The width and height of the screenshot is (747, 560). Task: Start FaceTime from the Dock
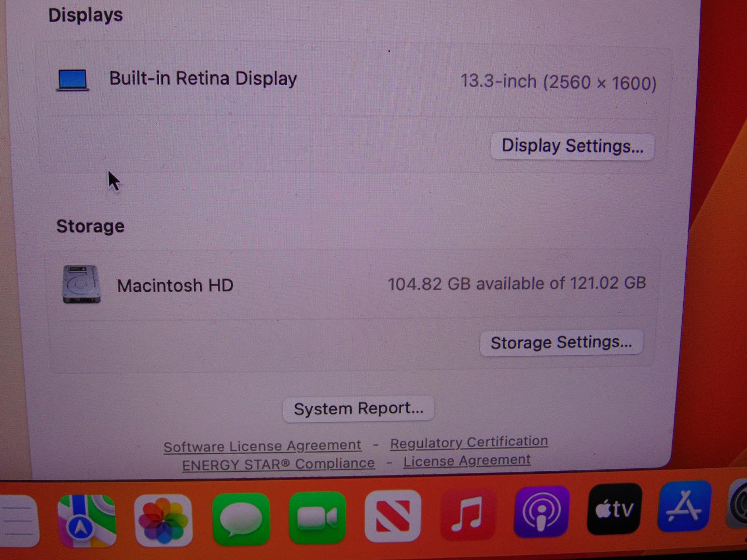[x=317, y=517]
